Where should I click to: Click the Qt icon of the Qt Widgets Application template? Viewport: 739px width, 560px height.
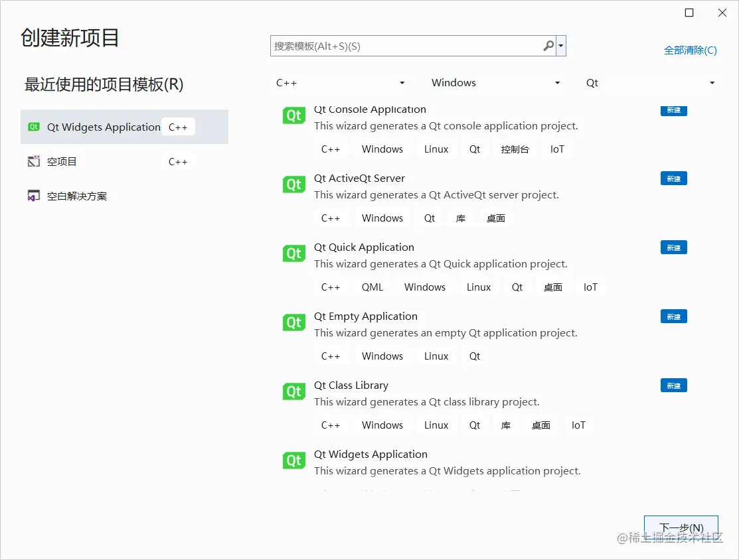coord(293,460)
